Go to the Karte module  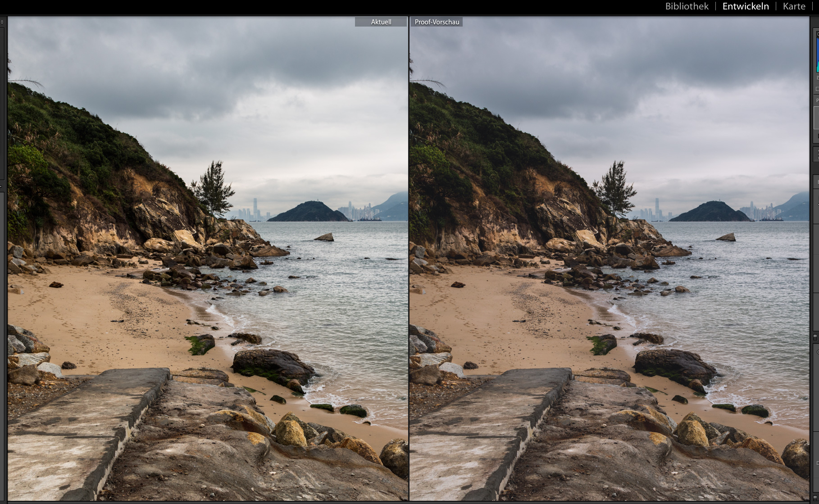click(794, 6)
